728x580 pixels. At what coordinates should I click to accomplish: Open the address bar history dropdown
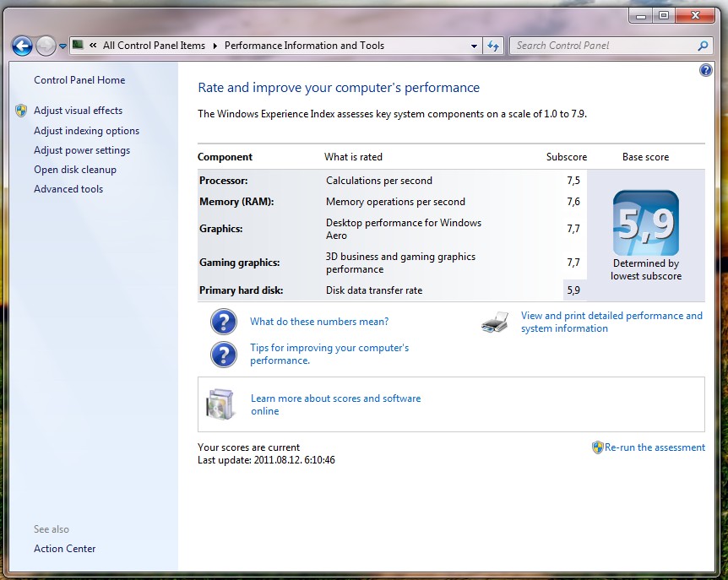pos(474,46)
